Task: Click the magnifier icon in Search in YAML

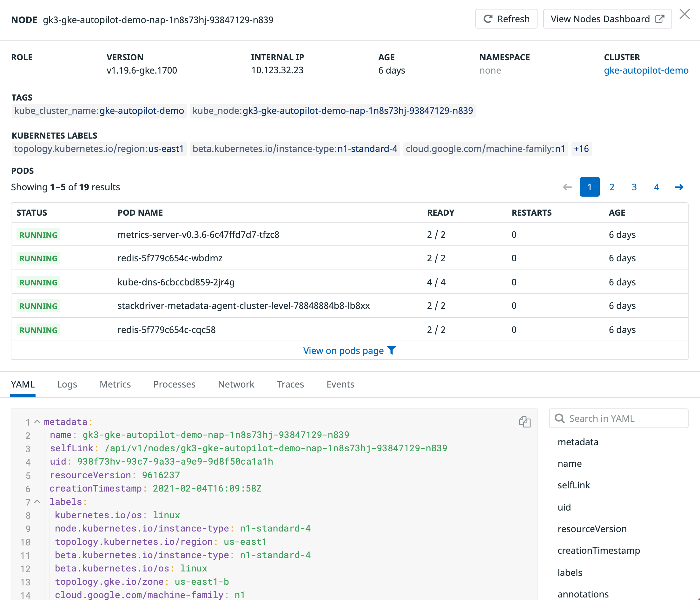Action: pos(560,418)
